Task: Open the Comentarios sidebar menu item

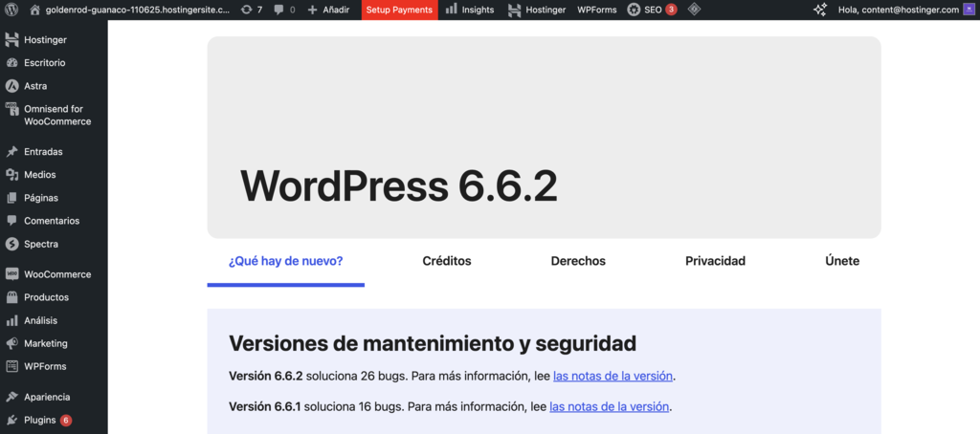Action: pyautogui.click(x=54, y=221)
